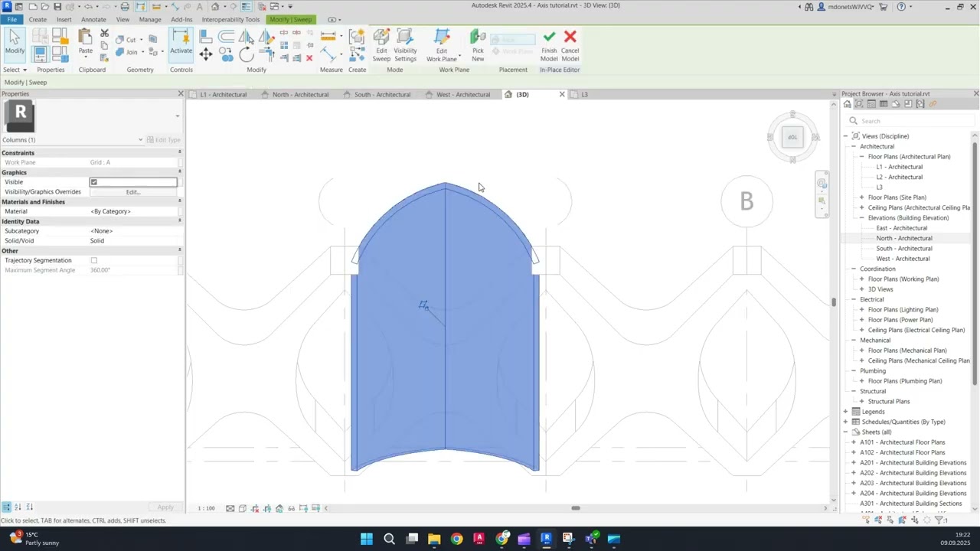Image resolution: width=980 pixels, height=551 pixels.
Task: Open the Select panel dropdown
Action: pos(15,70)
